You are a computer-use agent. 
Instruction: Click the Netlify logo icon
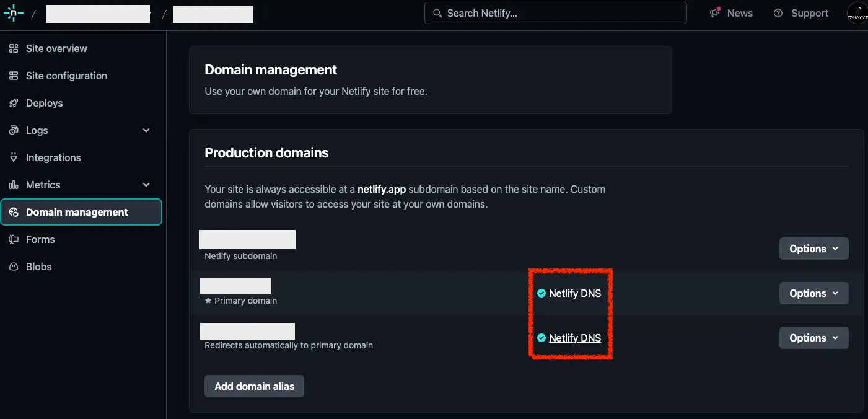point(13,13)
